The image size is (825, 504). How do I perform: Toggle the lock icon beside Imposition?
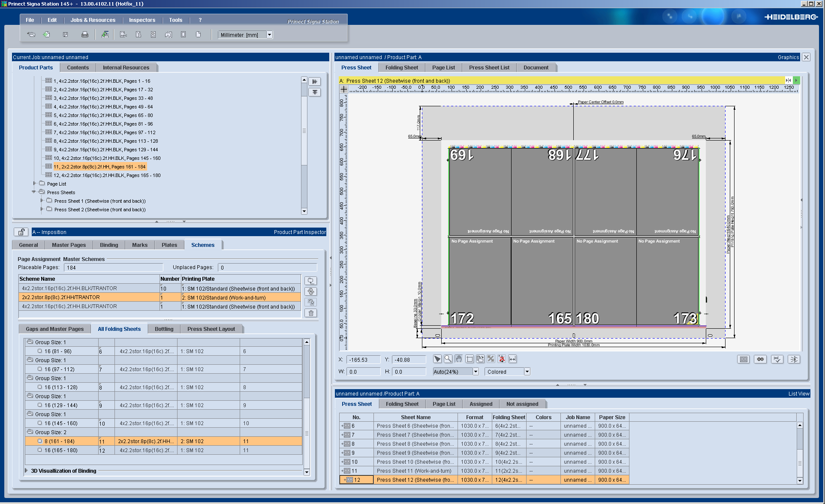[21, 232]
